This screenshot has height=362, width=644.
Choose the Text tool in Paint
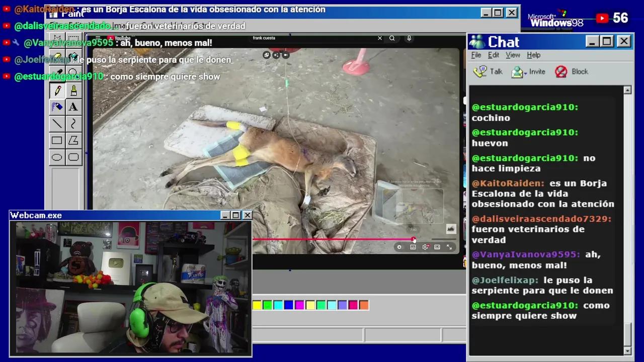(x=73, y=107)
